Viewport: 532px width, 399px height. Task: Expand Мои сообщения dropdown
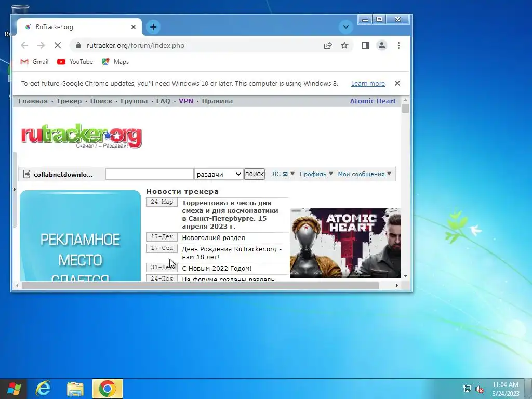coord(364,174)
